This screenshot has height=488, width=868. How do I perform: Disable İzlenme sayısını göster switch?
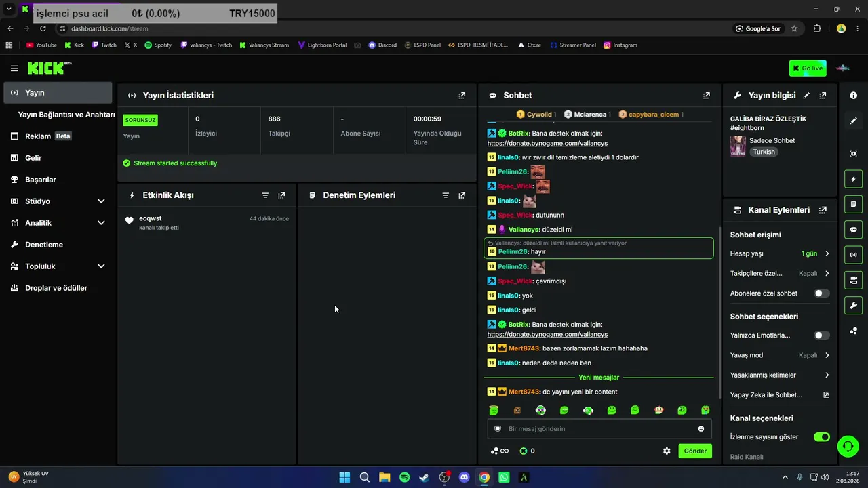tap(821, 437)
